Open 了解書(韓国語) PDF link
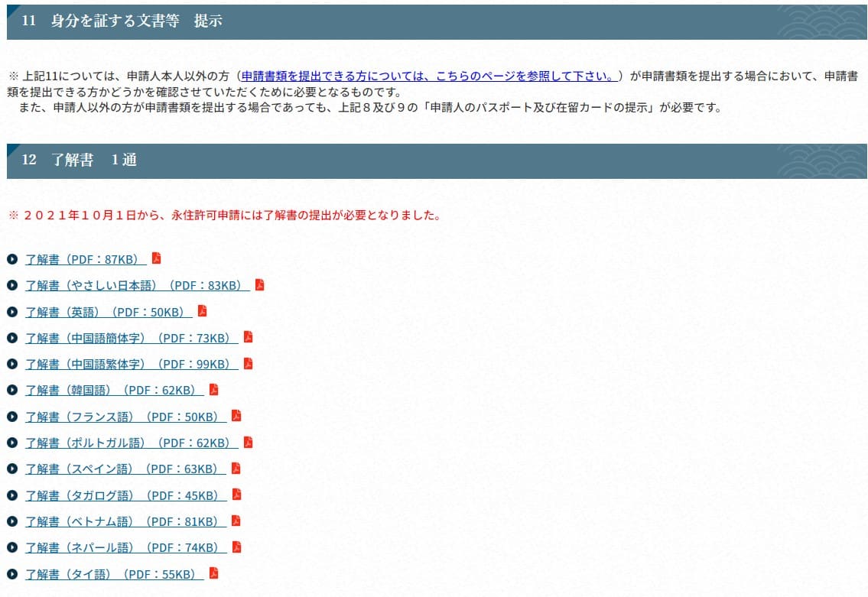This screenshot has width=868, height=597. coord(115,390)
